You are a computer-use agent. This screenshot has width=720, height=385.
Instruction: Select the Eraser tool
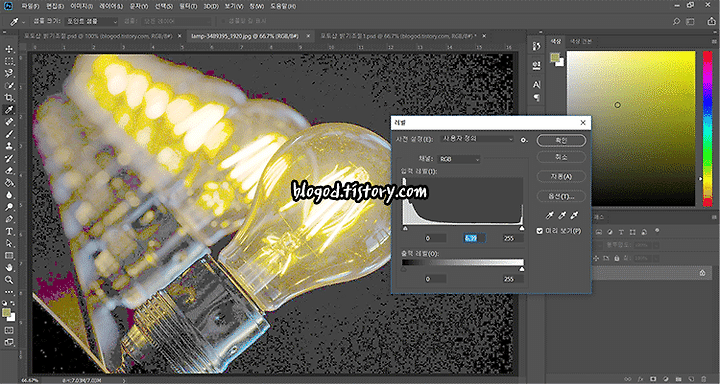pyautogui.click(x=9, y=170)
